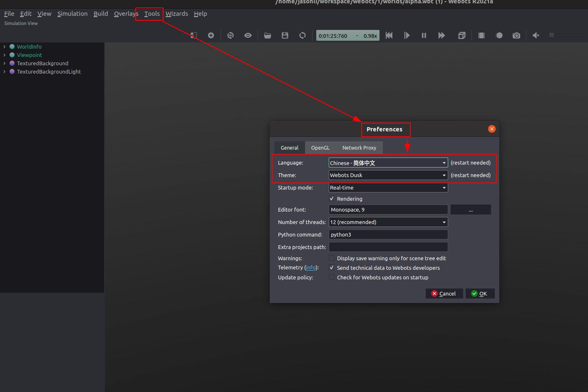The height and width of the screenshot is (392, 588).
Task: Expand the TexturedBackgroundLight node
Action: click(x=5, y=72)
